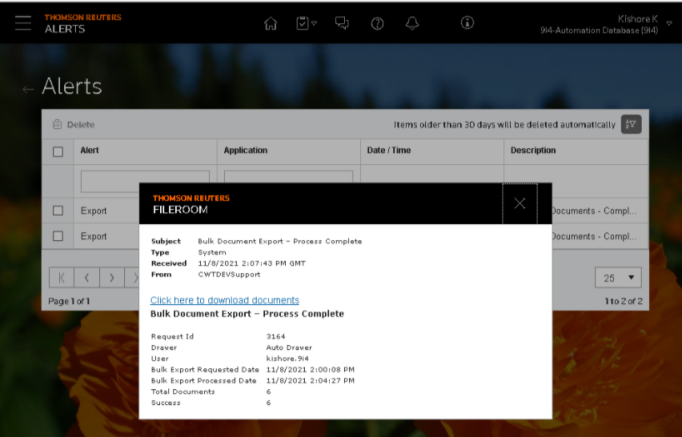
Task: Go to first page button
Action: 61,278
